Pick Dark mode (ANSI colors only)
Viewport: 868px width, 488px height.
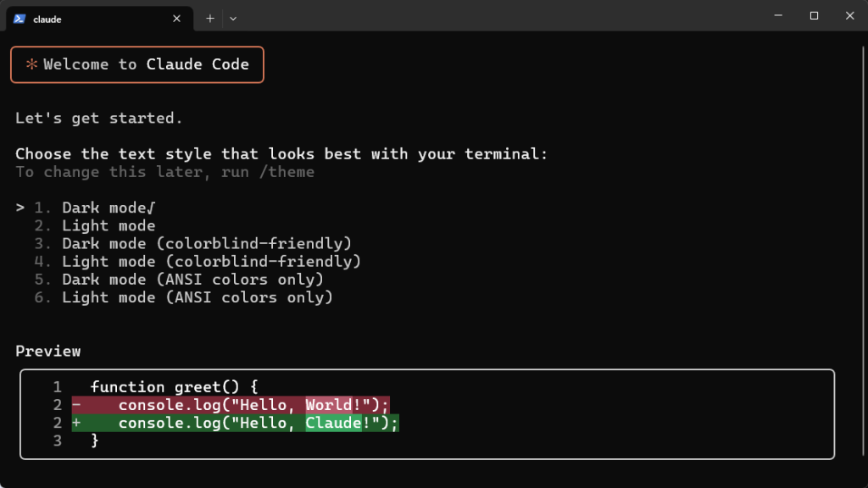[179, 280]
